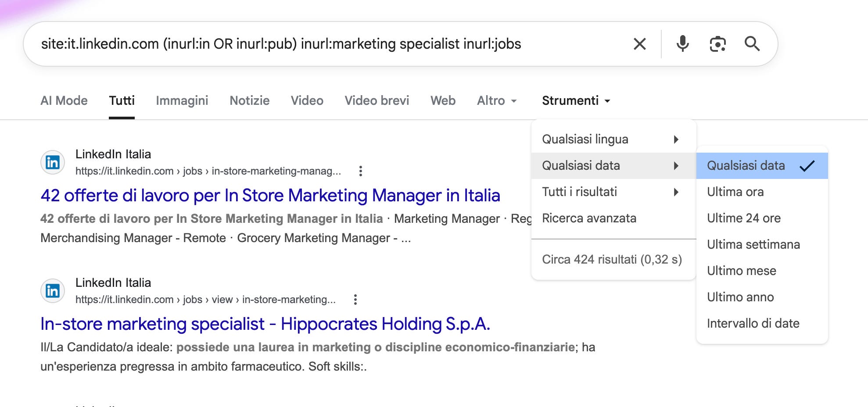Filter results by Ultimo mese

pos(762,271)
